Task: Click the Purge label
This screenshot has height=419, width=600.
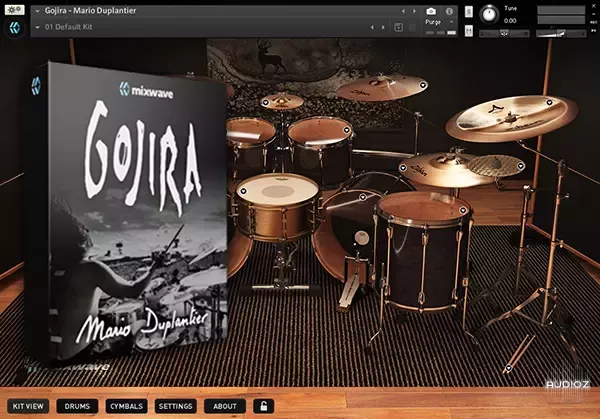Action: [433, 22]
